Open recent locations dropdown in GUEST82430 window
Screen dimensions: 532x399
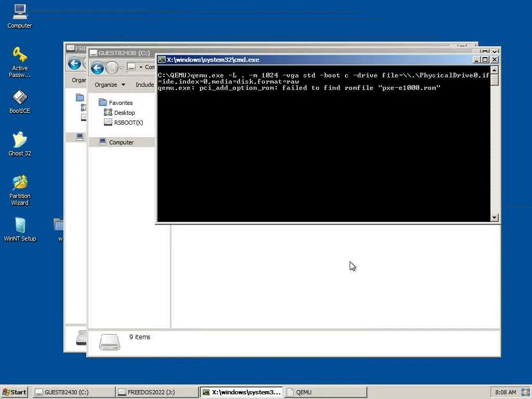[x=122, y=68]
